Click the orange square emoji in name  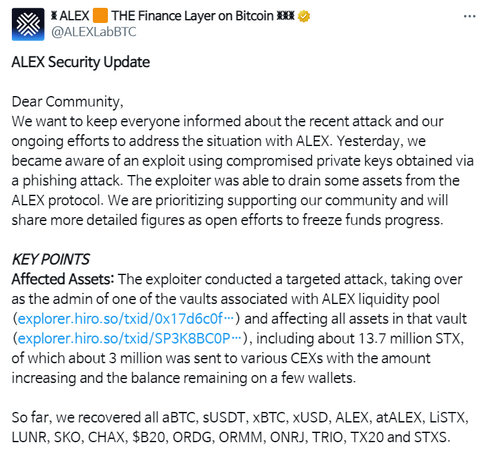tap(100, 16)
